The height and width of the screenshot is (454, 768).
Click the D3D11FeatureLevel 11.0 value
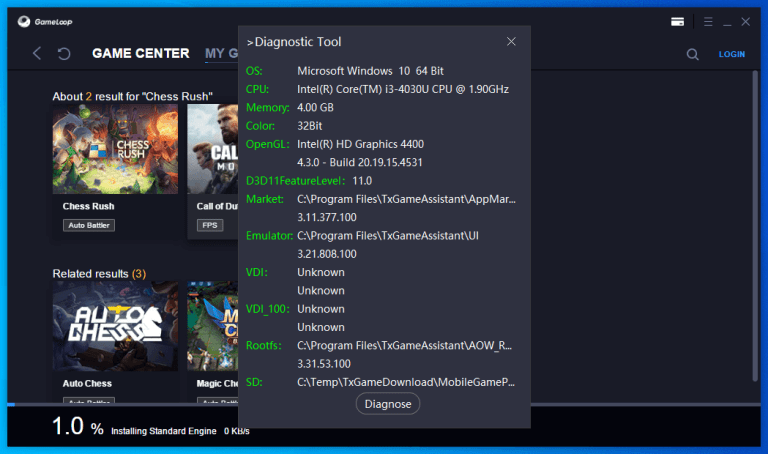[x=362, y=181]
